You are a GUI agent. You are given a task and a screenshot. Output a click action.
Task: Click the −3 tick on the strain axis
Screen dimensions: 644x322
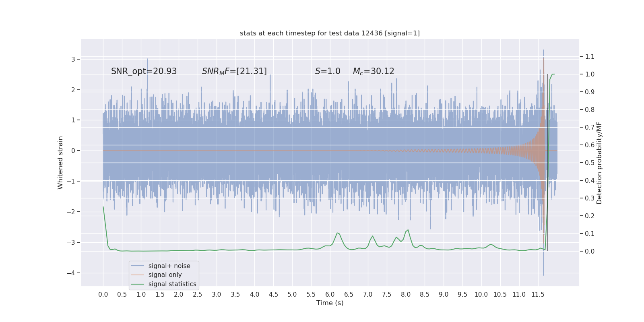pos(71,242)
